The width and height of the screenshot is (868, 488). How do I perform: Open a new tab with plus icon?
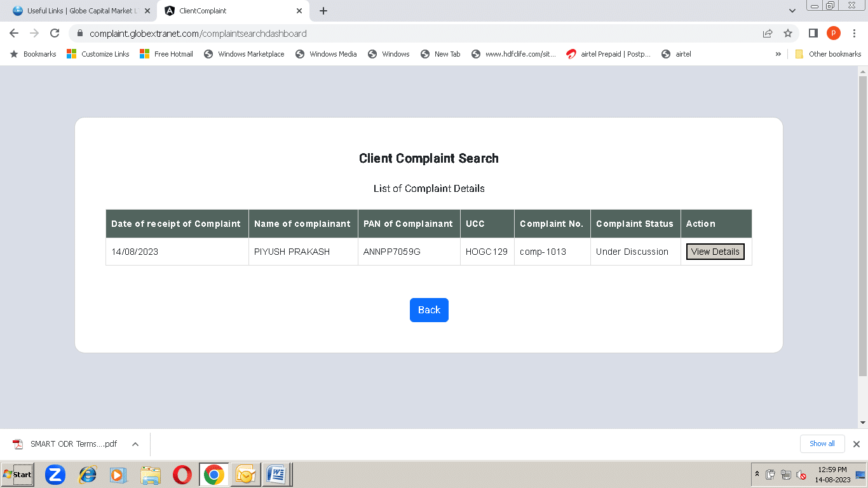[323, 11]
